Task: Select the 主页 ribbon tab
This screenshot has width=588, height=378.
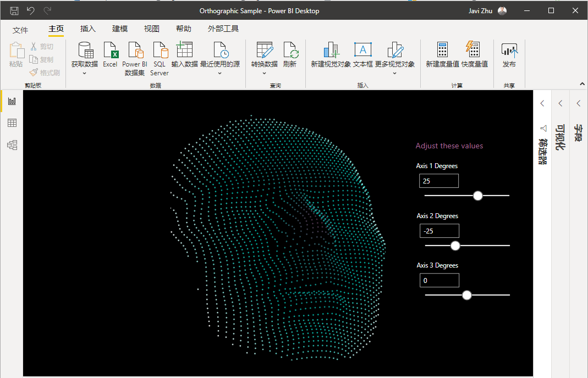Action: point(56,29)
